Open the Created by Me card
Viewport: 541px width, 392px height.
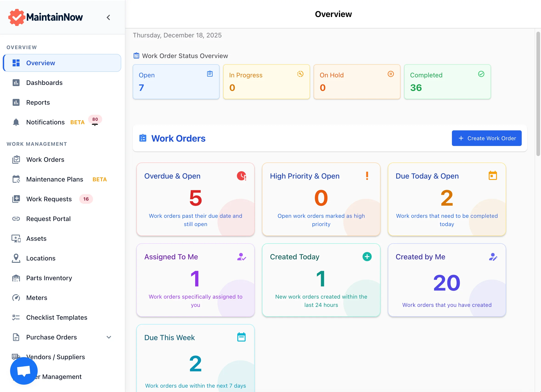447,280
